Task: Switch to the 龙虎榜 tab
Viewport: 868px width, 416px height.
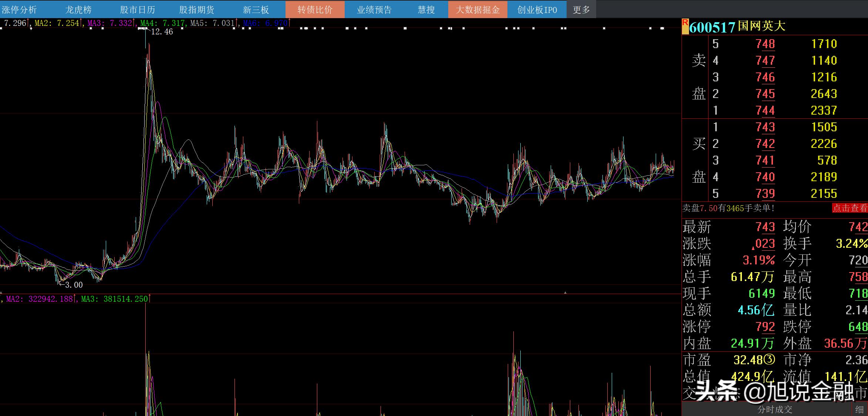Action: point(78,10)
